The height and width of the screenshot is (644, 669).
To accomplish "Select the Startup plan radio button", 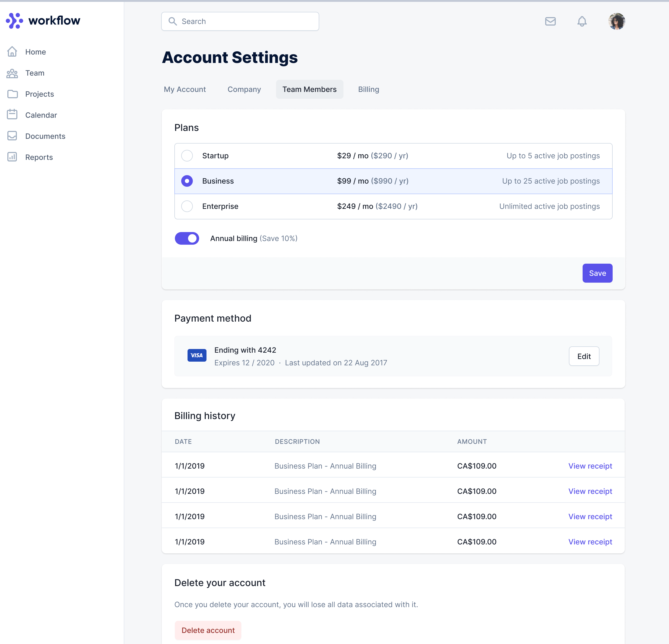I will [187, 156].
